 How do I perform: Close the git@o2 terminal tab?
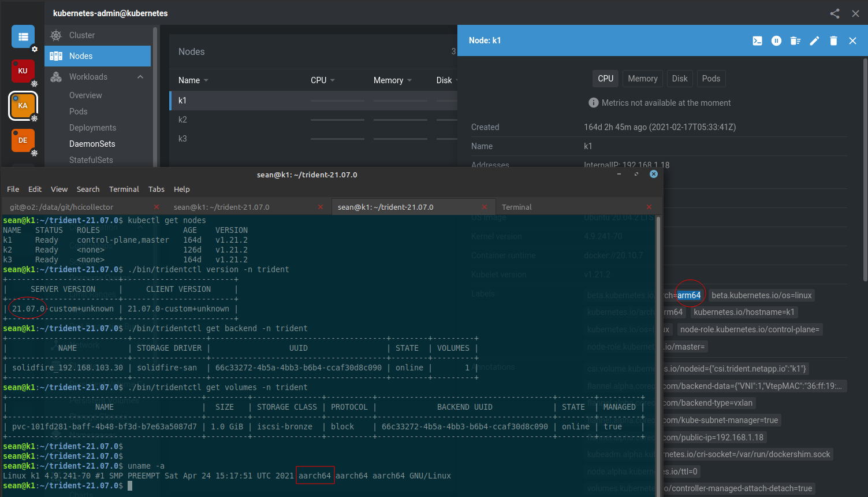pyautogui.click(x=157, y=207)
